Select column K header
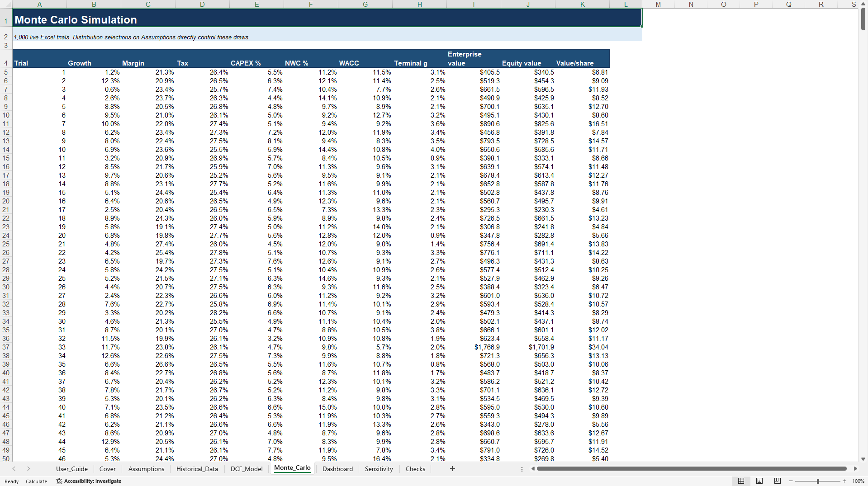This screenshot has height=486, width=868. [x=582, y=4]
